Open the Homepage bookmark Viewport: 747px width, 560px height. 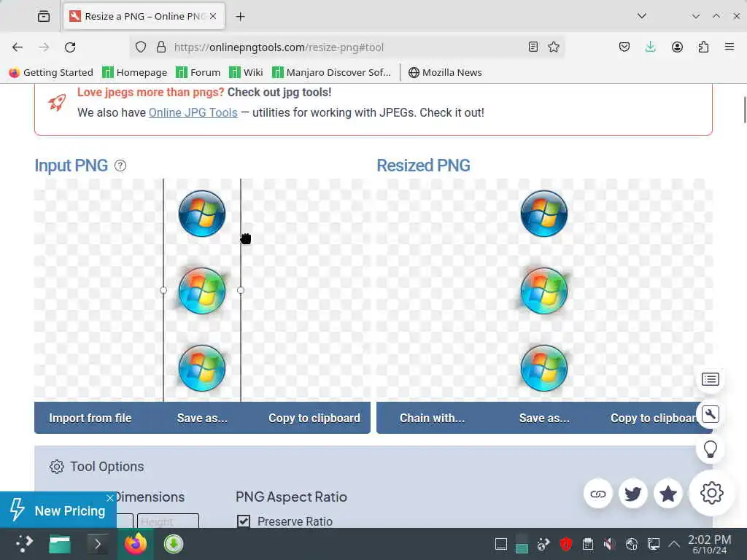pyautogui.click(x=135, y=72)
